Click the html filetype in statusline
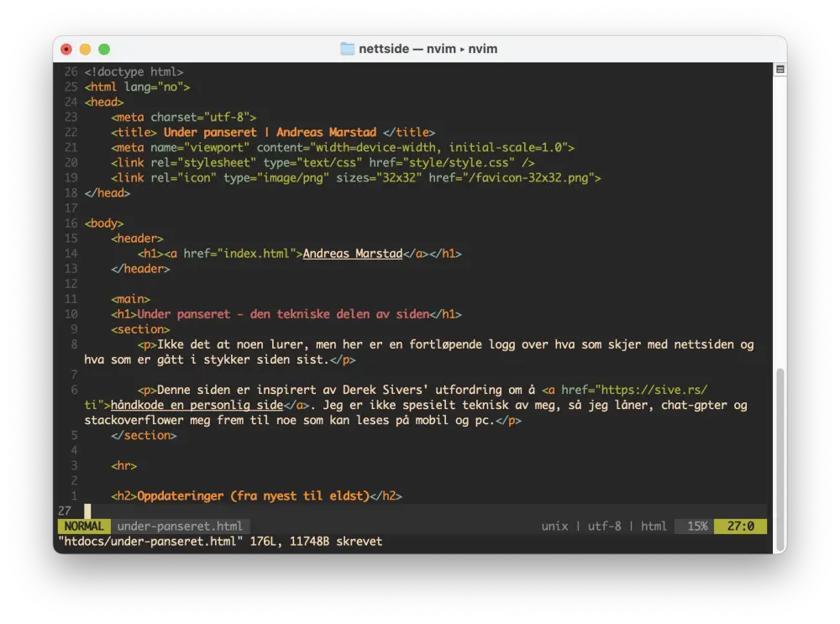 pyautogui.click(x=654, y=526)
